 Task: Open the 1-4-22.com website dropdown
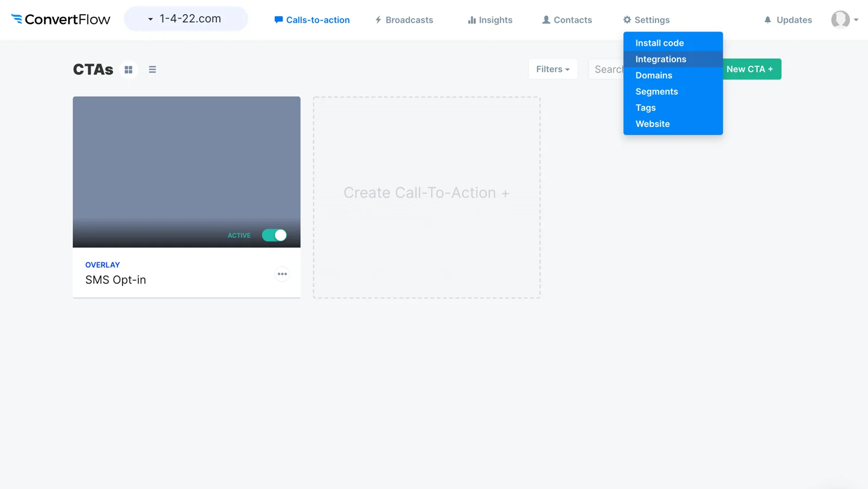pyautogui.click(x=186, y=19)
